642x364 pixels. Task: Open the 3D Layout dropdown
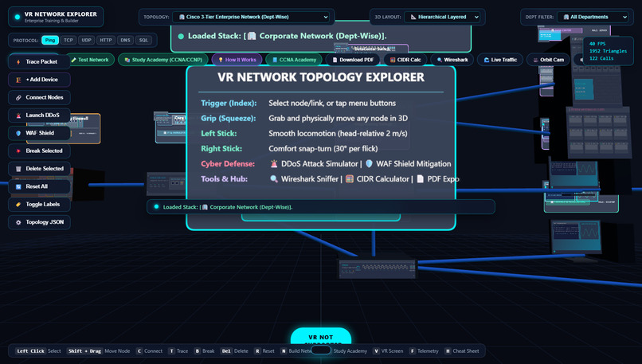pyautogui.click(x=442, y=18)
